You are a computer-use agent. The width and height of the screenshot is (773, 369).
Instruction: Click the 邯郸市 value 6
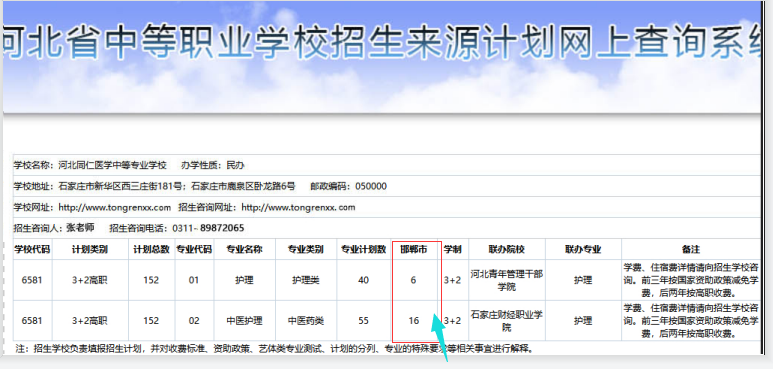click(x=414, y=280)
